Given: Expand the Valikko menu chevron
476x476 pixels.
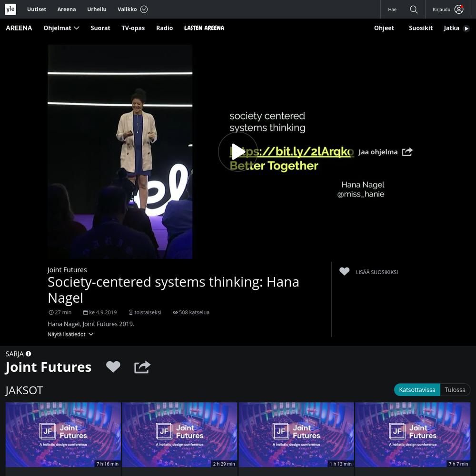Looking at the screenshot, I should coord(144,10).
